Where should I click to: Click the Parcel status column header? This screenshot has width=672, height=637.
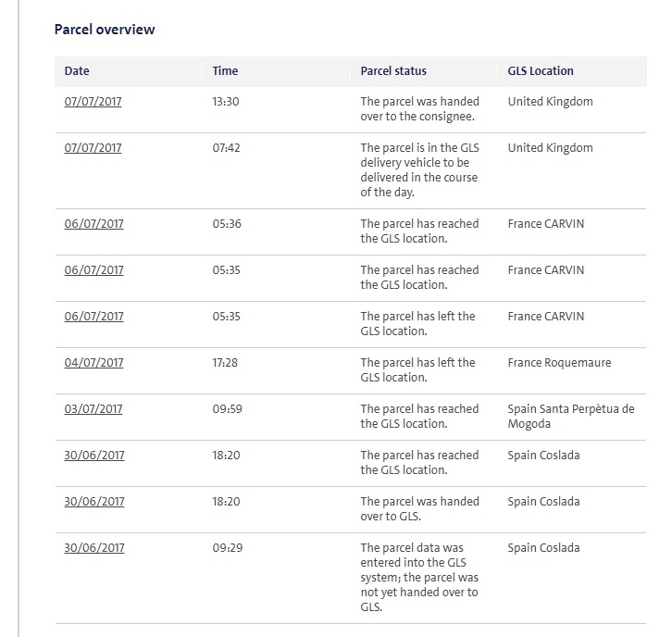pyautogui.click(x=393, y=70)
